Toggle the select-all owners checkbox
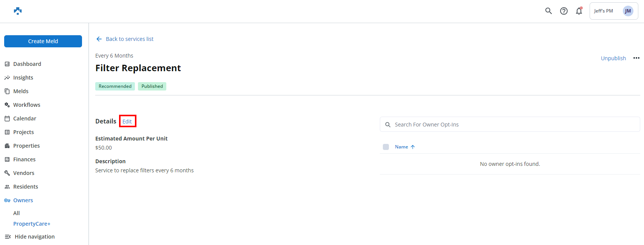The image size is (644, 245). (386, 147)
